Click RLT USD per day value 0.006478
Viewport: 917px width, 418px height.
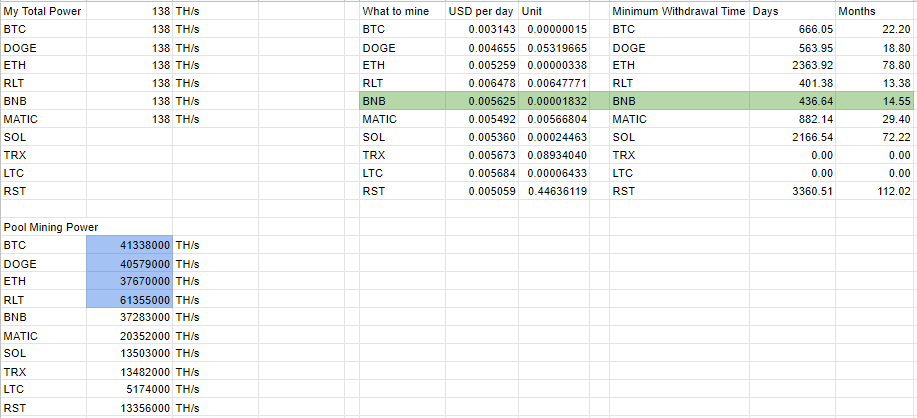pyautogui.click(x=481, y=83)
